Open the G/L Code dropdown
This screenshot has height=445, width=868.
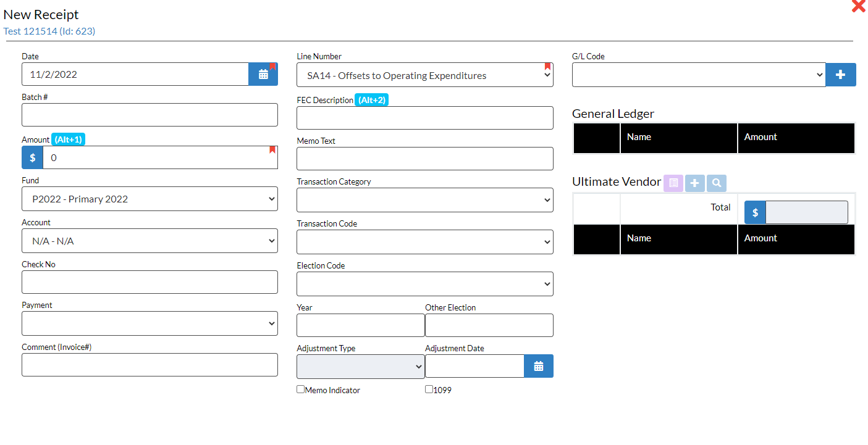point(699,75)
